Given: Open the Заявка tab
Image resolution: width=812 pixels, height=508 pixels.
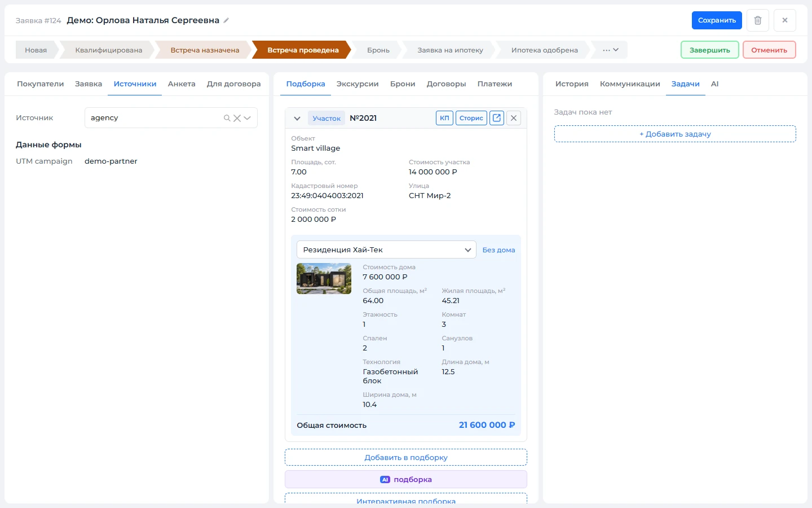Looking at the screenshot, I should click(x=89, y=84).
